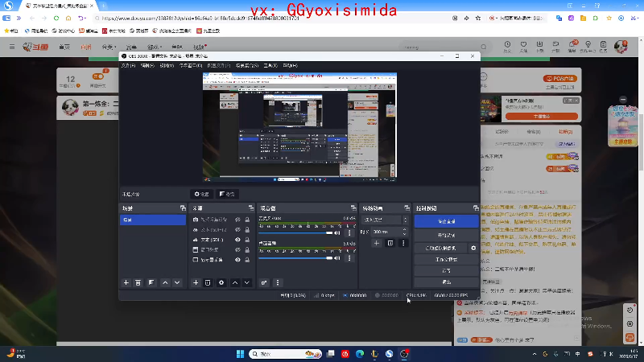This screenshot has width=644, height=362.
Task: Open OBS 帮助 (Help) menu
Action: 290,66
